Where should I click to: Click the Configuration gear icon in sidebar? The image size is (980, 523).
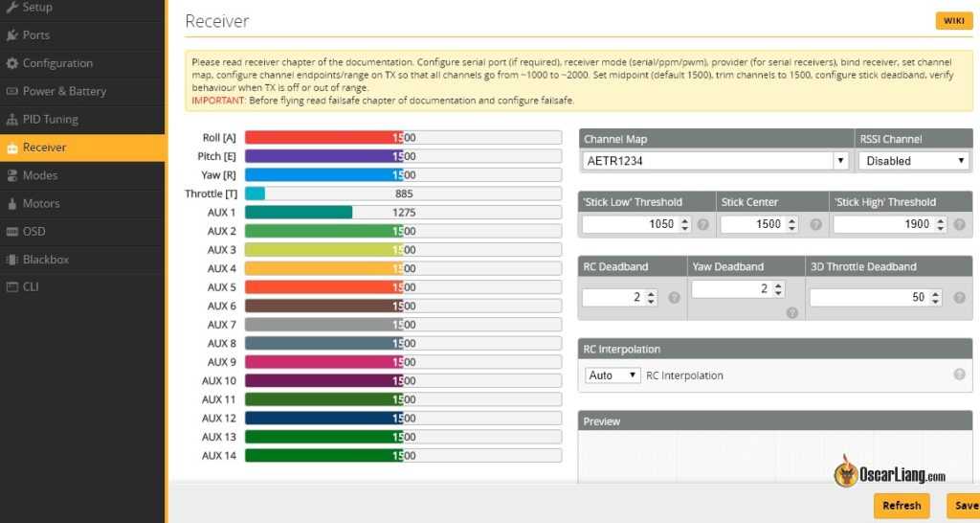coord(12,63)
